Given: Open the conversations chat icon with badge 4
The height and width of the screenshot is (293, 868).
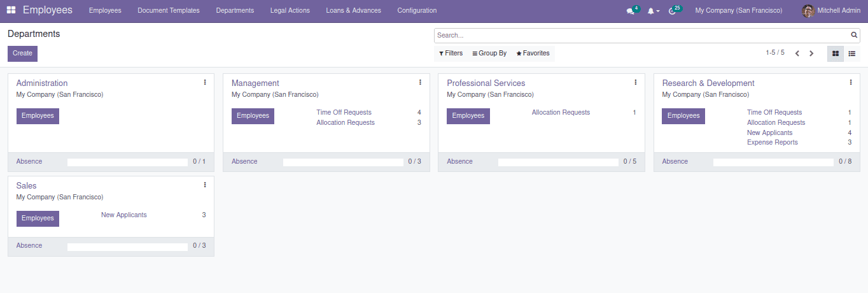Looking at the screenshot, I should coord(630,11).
